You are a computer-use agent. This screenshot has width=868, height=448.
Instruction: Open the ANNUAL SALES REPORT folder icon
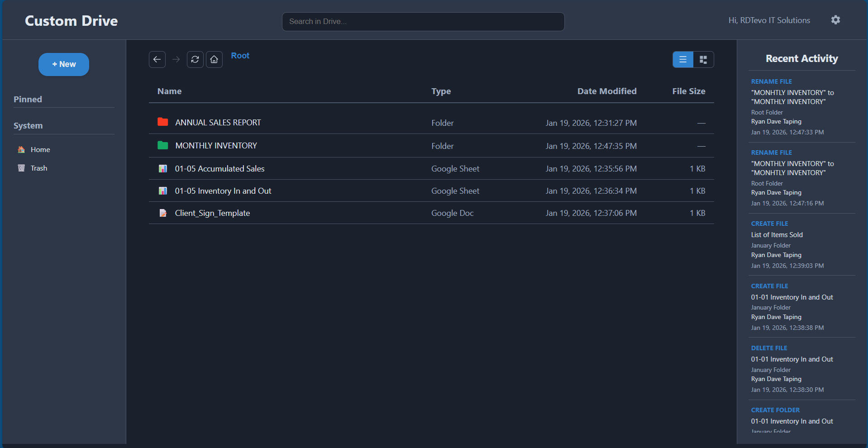click(x=162, y=122)
